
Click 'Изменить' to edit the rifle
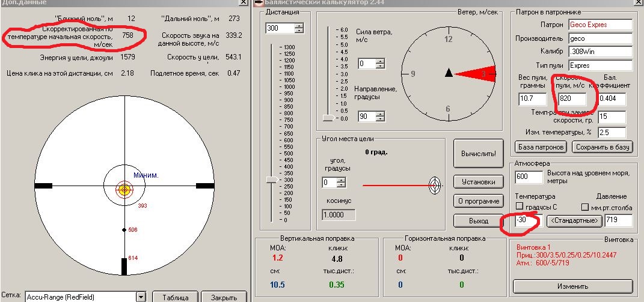click(572, 286)
